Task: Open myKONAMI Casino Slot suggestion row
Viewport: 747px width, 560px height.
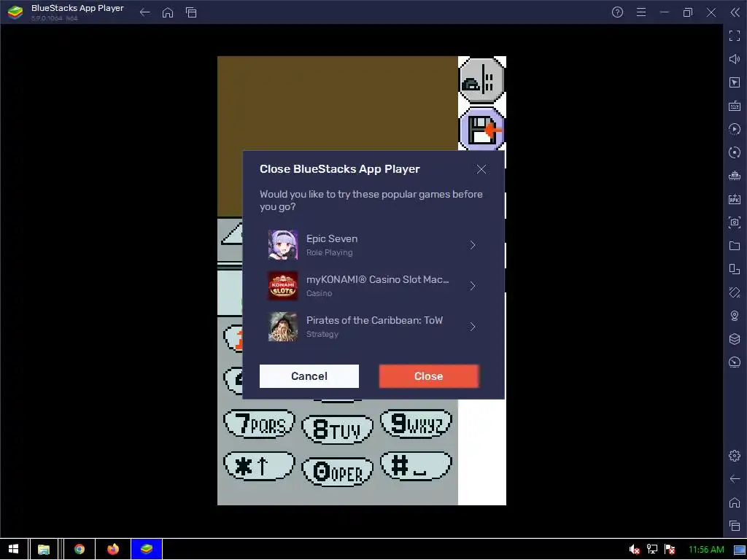Action: tap(373, 286)
